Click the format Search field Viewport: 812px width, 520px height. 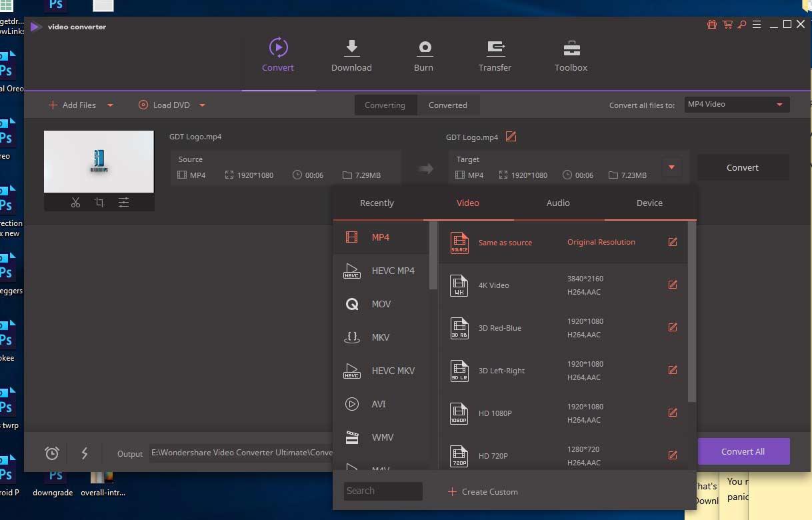[383, 491]
